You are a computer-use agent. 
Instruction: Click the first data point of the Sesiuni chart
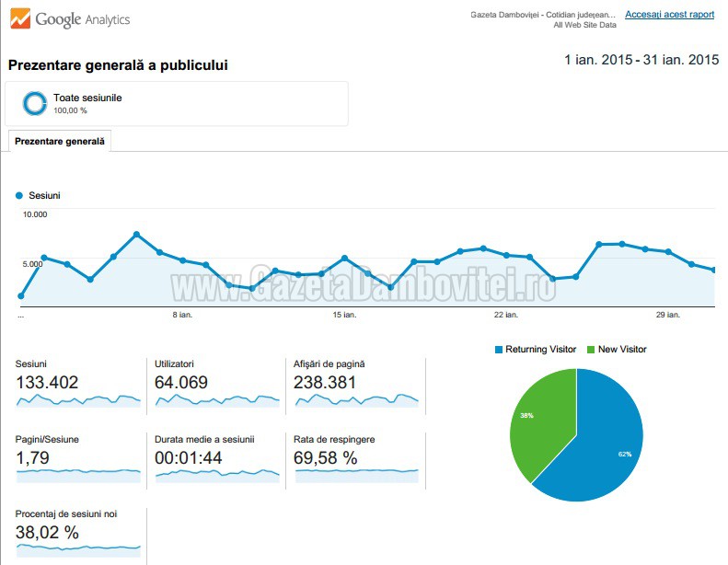point(21,295)
